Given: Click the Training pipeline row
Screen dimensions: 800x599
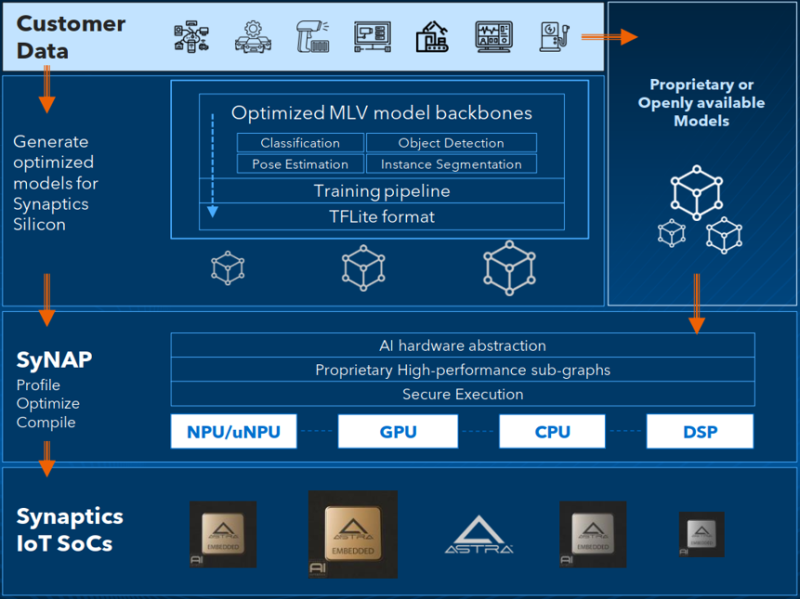Looking at the screenshot, I should tap(382, 191).
